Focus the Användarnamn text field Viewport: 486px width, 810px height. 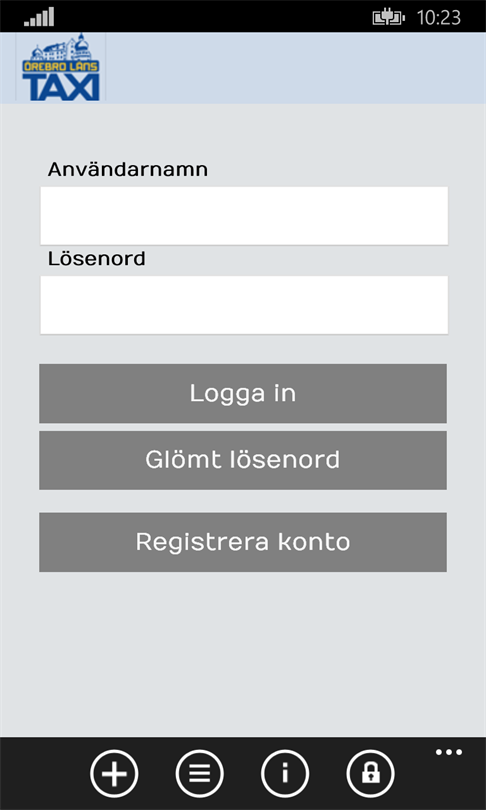click(x=244, y=215)
